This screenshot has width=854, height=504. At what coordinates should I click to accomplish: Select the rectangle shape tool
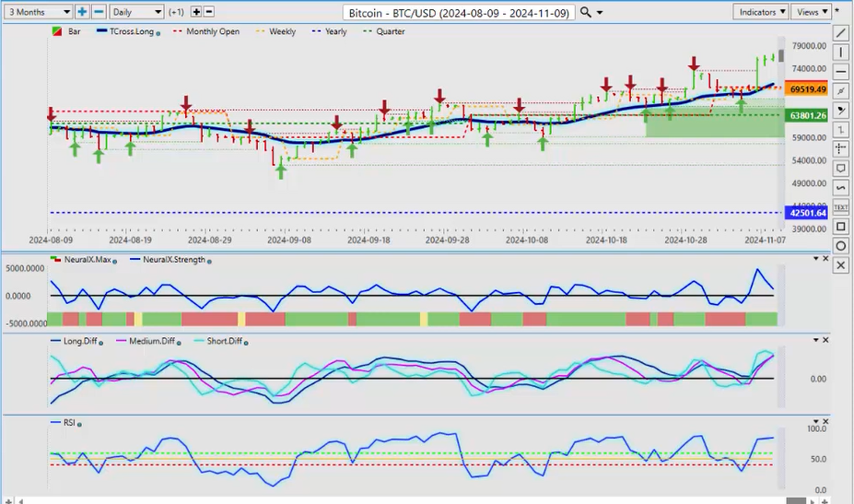[x=840, y=227]
